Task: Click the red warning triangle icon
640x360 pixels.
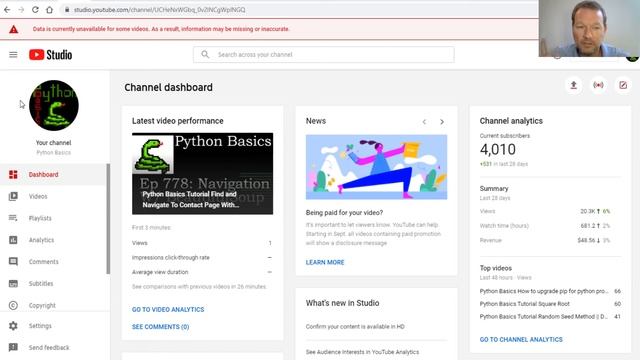Action: [14, 29]
